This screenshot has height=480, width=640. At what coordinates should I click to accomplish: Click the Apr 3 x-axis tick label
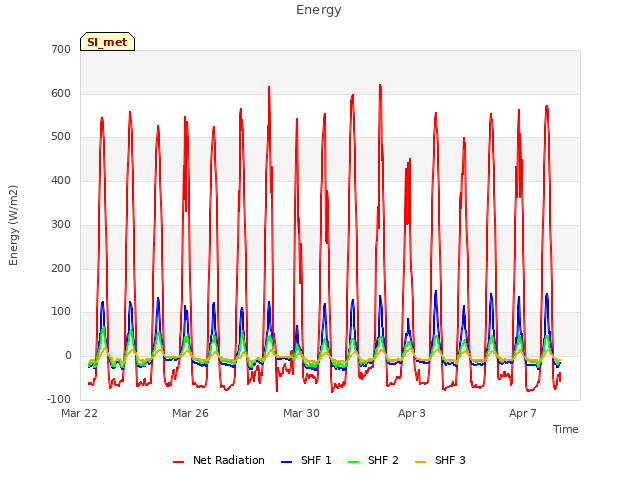click(x=412, y=413)
